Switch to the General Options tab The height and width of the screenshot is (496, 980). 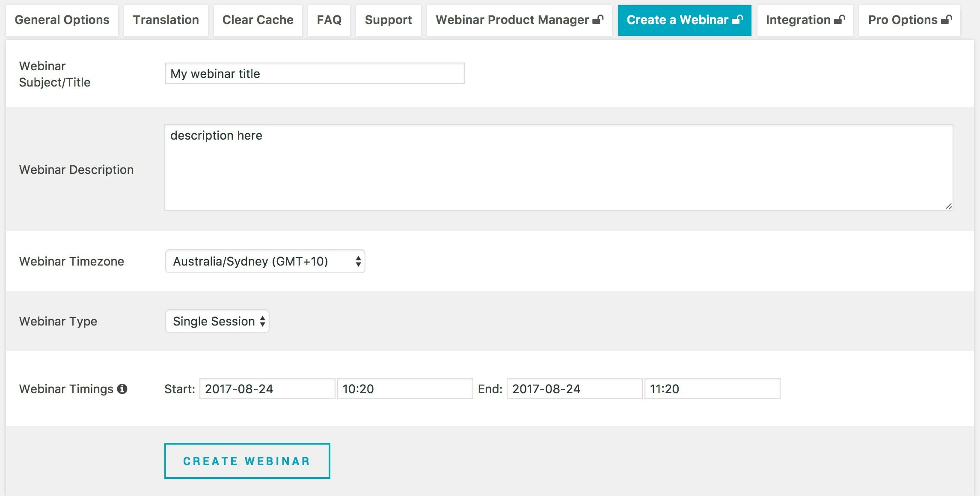point(62,19)
